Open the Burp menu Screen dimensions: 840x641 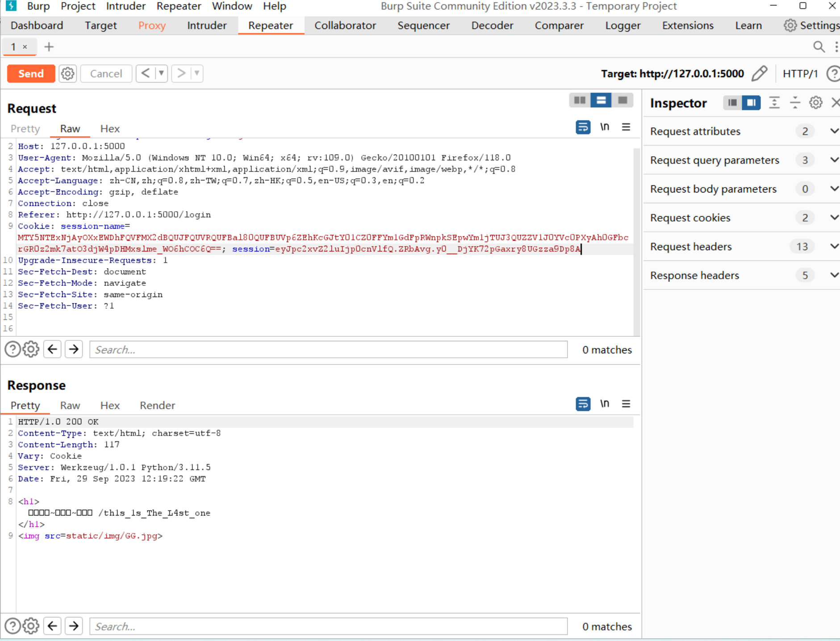pyautogui.click(x=38, y=6)
